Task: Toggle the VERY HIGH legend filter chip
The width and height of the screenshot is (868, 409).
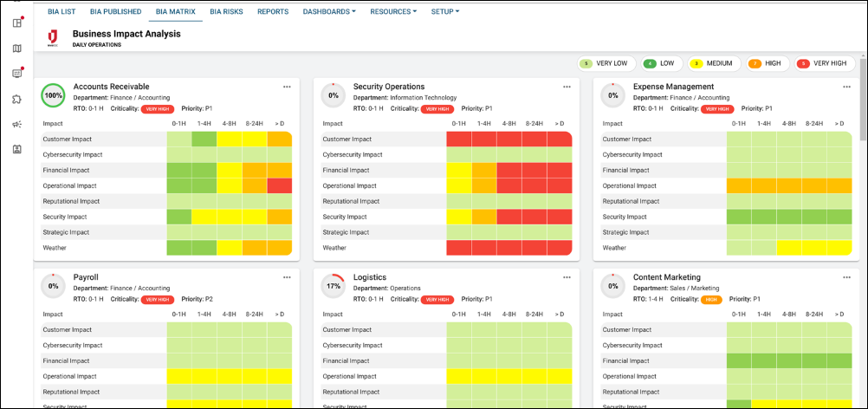Action: (x=823, y=63)
